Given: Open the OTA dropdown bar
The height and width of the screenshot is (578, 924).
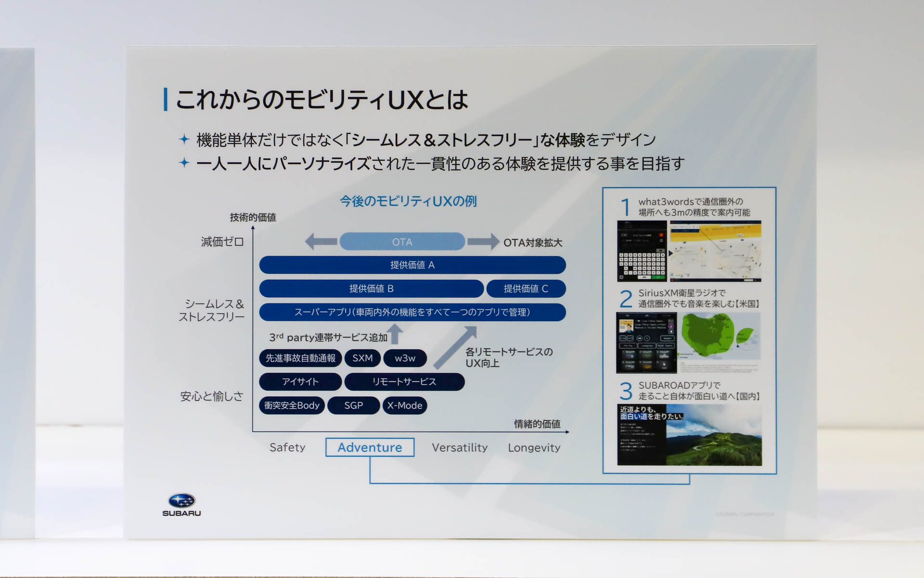Looking at the screenshot, I should click(x=402, y=242).
